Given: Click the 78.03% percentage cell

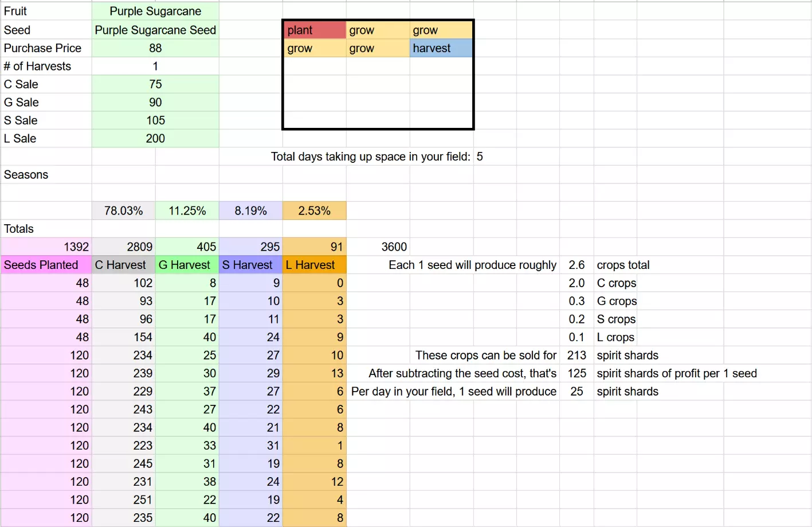Looking at the screenshot, I should (x=124, y=210).
